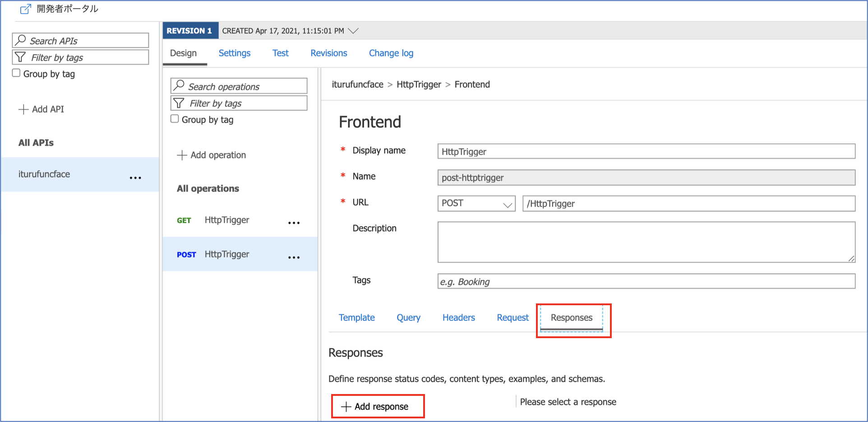Focus the Search APIs field
This screenshot has width=868, height=422.
pos(80,41)
